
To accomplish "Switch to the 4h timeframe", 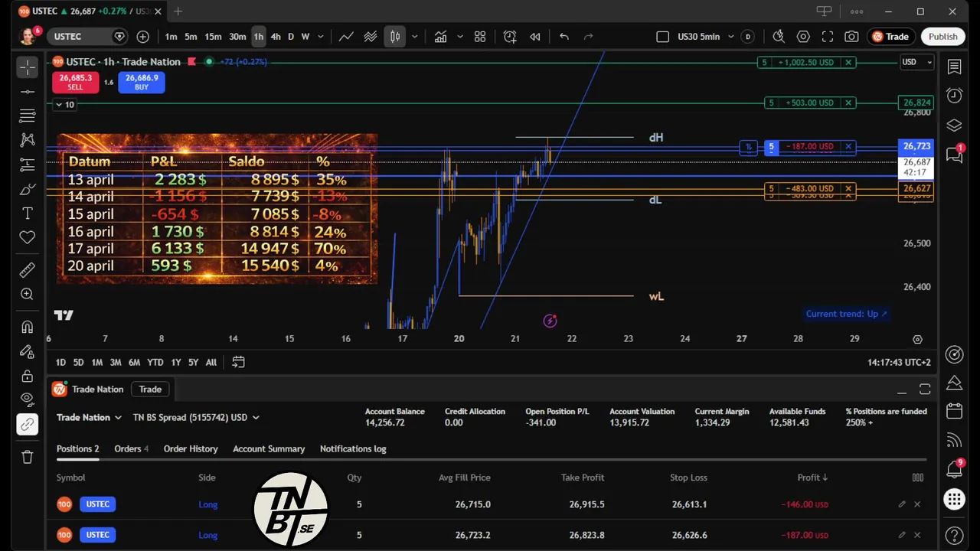I will tap(276, 37).
